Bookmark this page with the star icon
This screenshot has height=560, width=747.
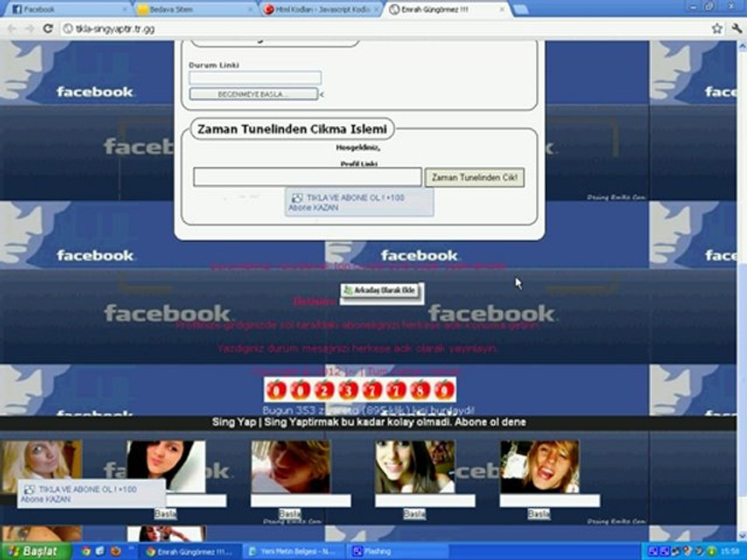tap(717, 29)
